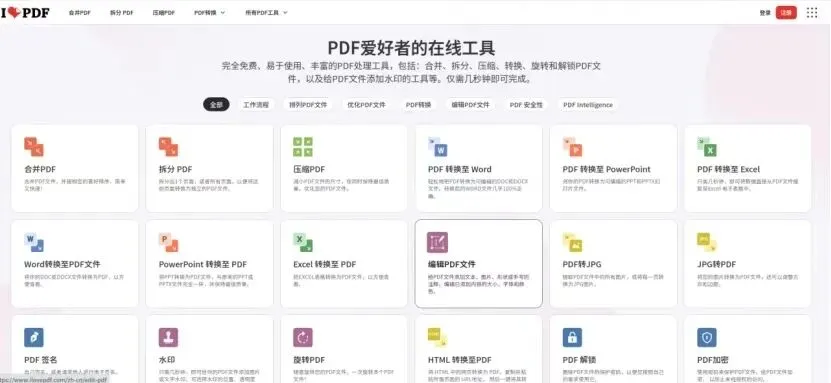The image size is (831, 383).
Task: Open the 旋转PDF card title
Action: pos(309,360)
